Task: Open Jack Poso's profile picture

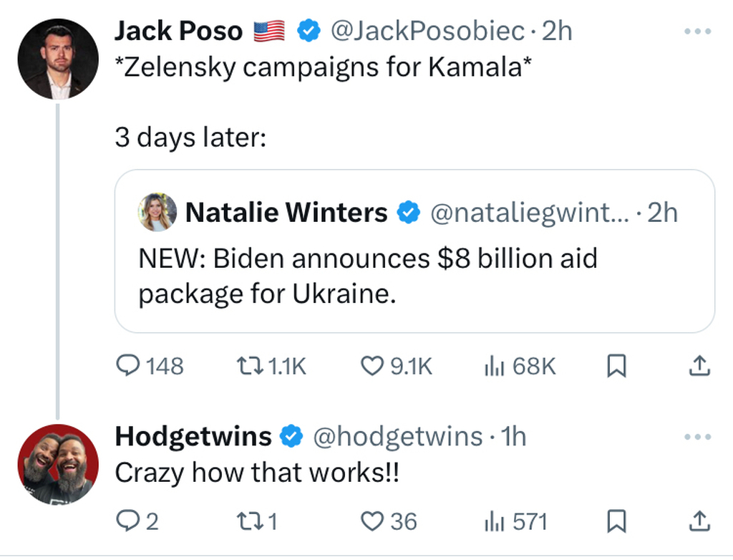Action: [x=58, y=59]
